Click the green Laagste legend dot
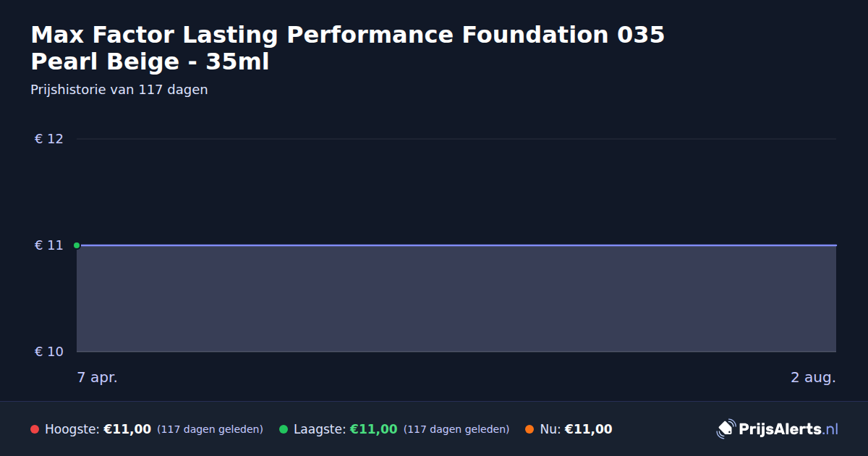Image resolution: width=868 pixels, height=456 pixels. click(284, 429)
